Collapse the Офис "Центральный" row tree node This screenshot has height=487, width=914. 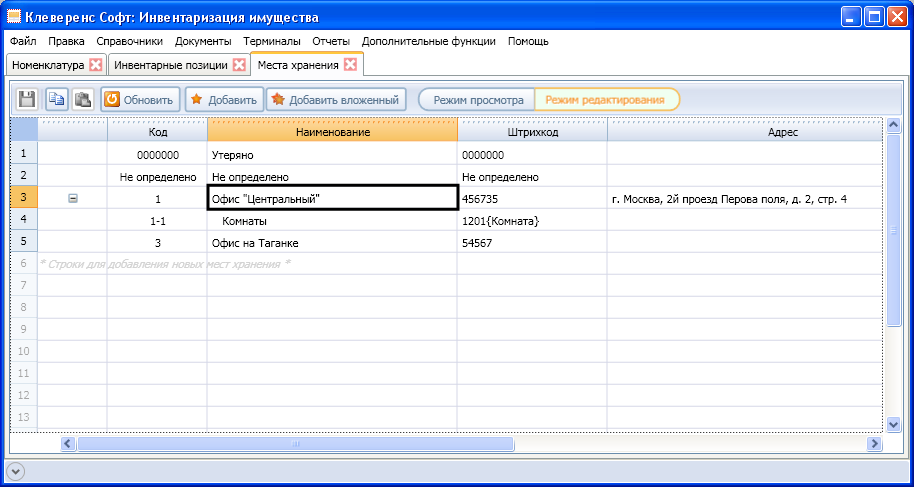[x=72, y=198]
